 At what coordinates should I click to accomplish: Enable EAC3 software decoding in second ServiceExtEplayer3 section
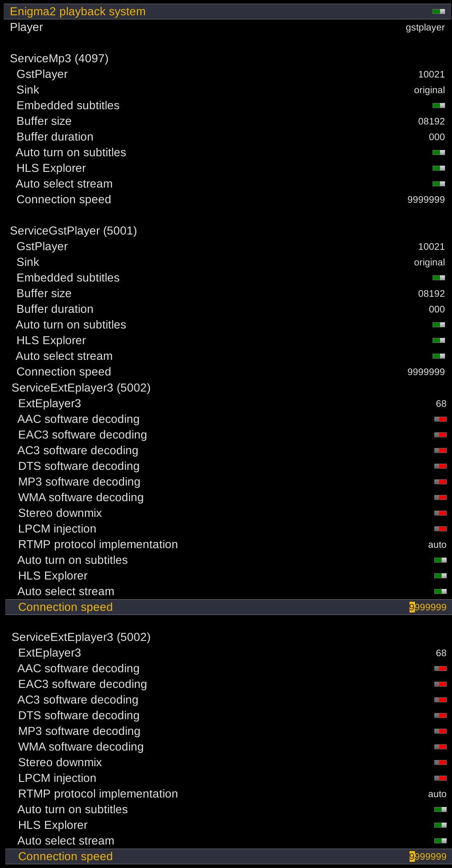click(440, 684)
